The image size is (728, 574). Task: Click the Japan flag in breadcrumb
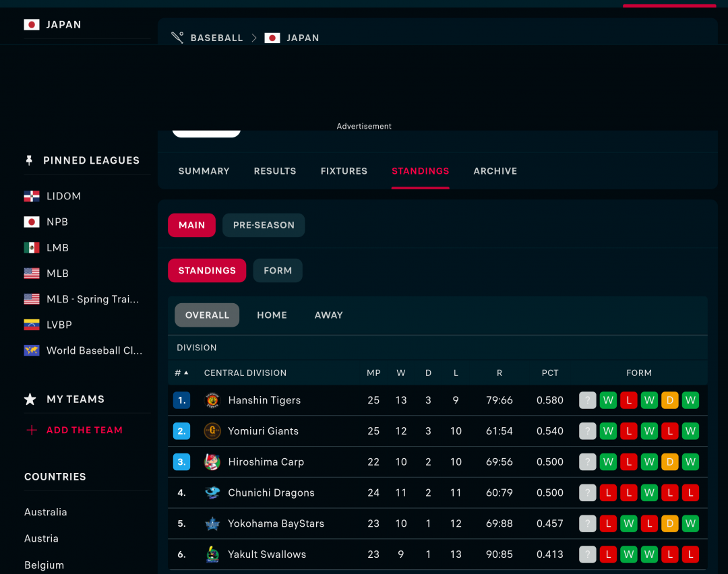point(272,38)
